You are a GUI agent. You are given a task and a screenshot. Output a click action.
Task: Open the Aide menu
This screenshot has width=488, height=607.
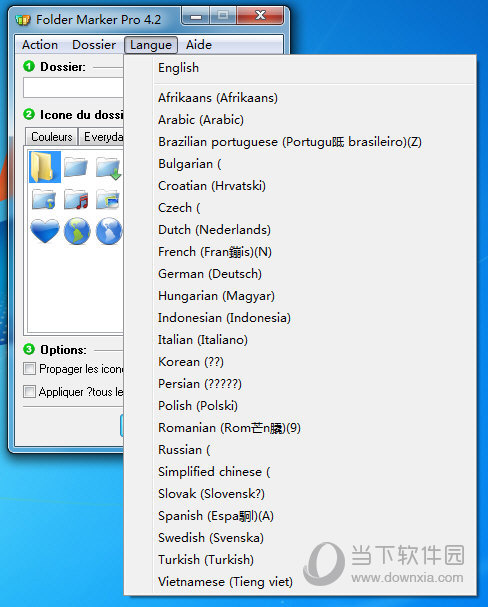click(199, 45)
